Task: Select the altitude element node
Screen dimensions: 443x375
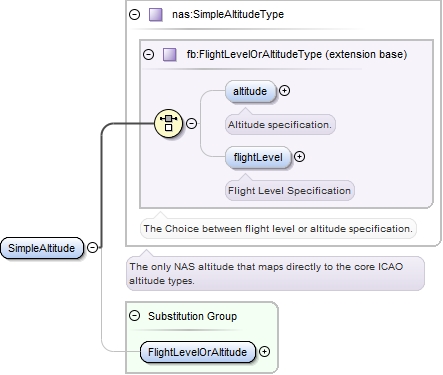Action: coord(251,91)
